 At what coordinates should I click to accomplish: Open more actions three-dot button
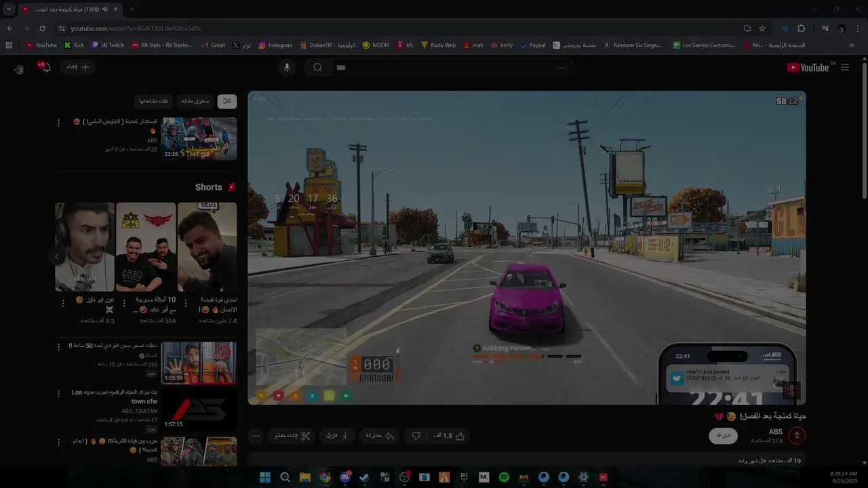(256, 436)
